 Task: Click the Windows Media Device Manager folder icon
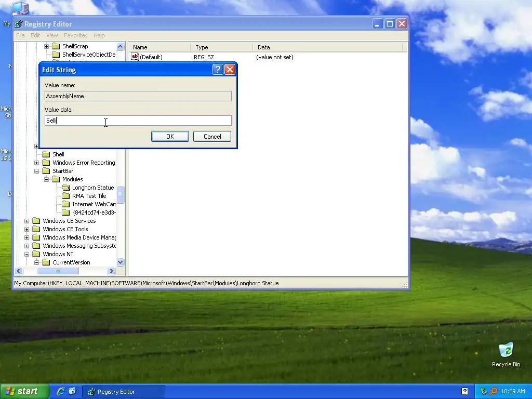(x=36, y=237)
